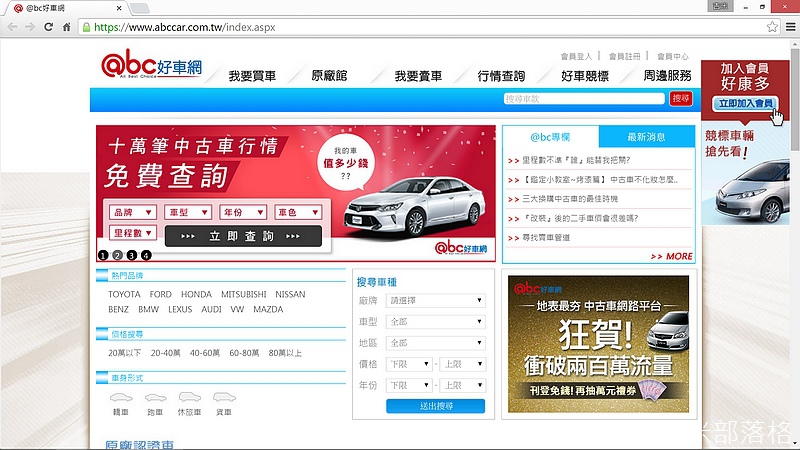800x450 pixels.
Task: Reload the page with refresh icon
Action: 48,27
